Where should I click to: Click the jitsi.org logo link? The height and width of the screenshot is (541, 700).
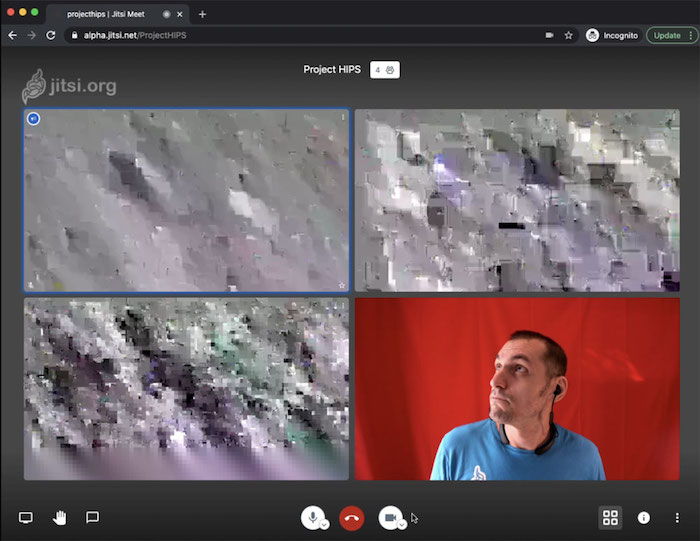(70, 86)
